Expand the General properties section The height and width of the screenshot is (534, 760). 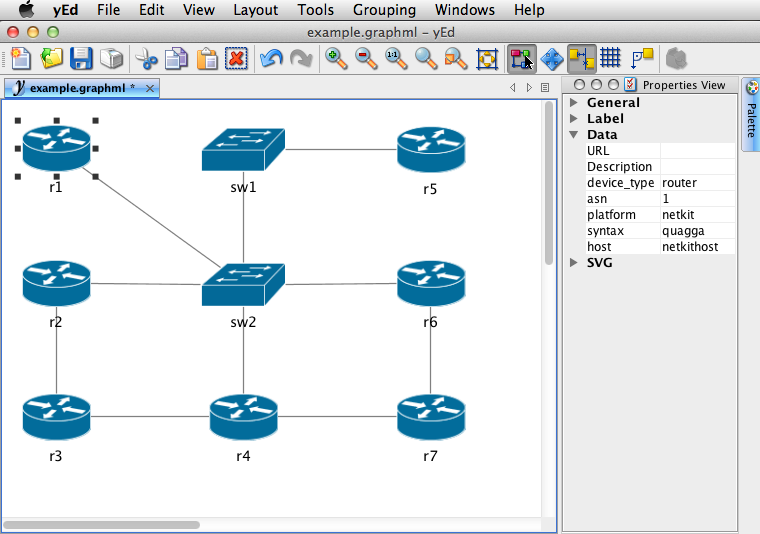coord(574,103)
